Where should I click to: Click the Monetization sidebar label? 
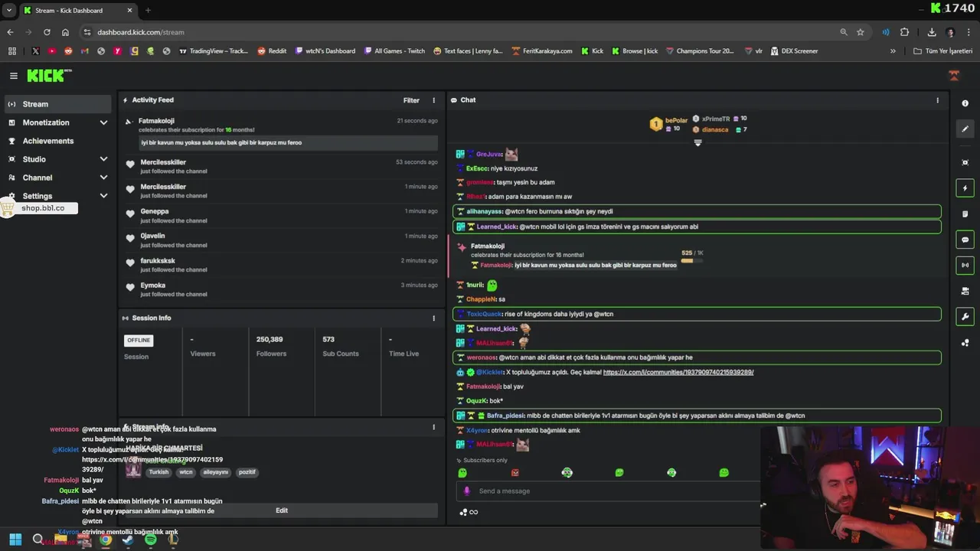pos(46,122)
